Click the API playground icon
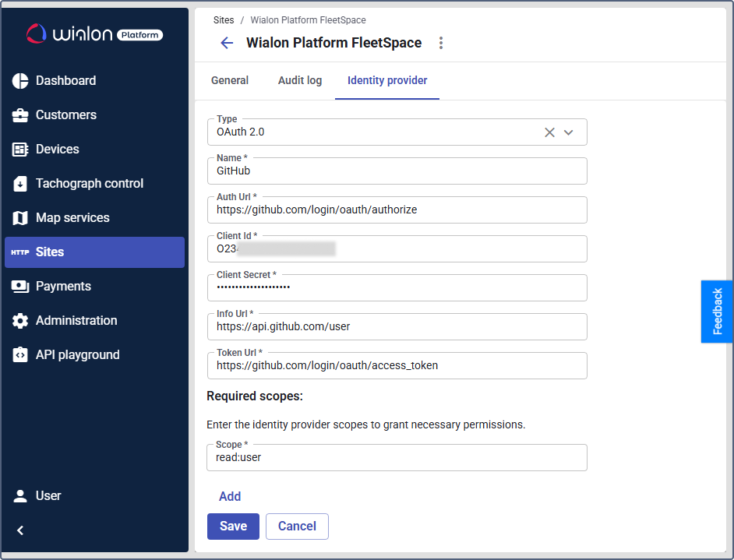The width and height of the screenshot is (734, 560). point(20,355)
